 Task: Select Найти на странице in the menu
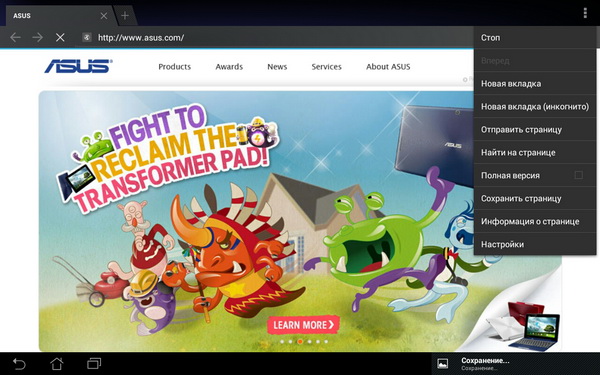pyautogui.click(x=535, y=152)
